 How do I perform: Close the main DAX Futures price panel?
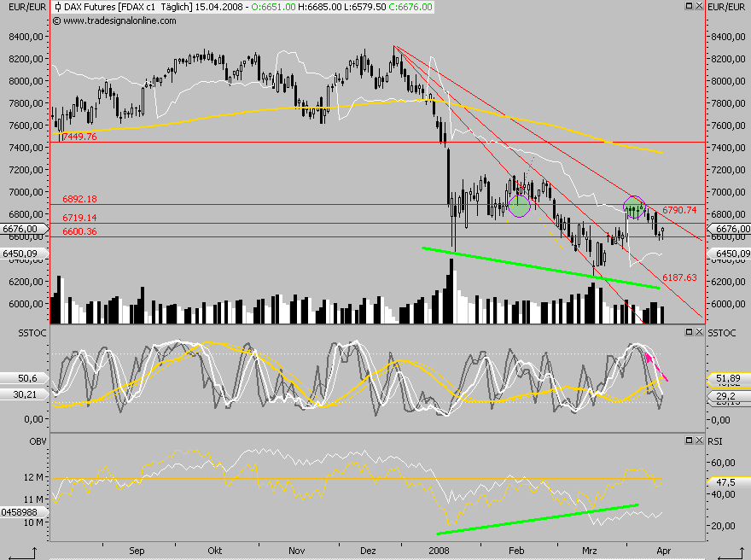pos(699,6)
